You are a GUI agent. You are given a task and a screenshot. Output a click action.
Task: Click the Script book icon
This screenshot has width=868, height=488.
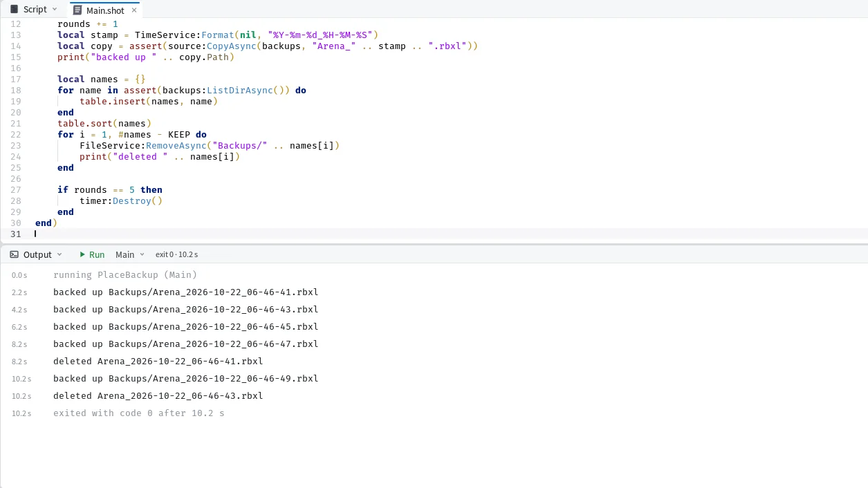tap(14, 9)
